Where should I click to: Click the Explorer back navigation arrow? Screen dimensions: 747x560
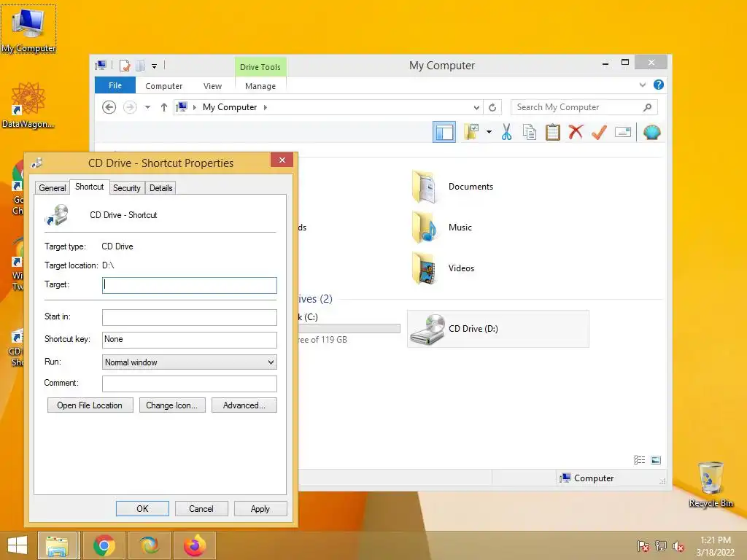(109, 107)
